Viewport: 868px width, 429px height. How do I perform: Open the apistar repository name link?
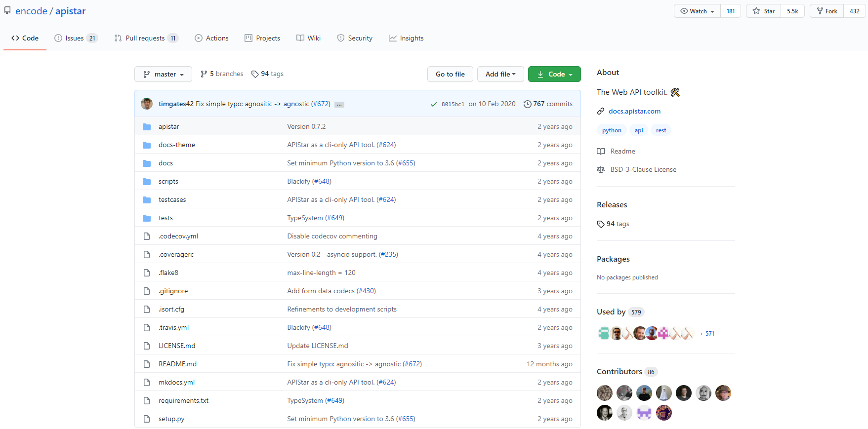point(70,11)
